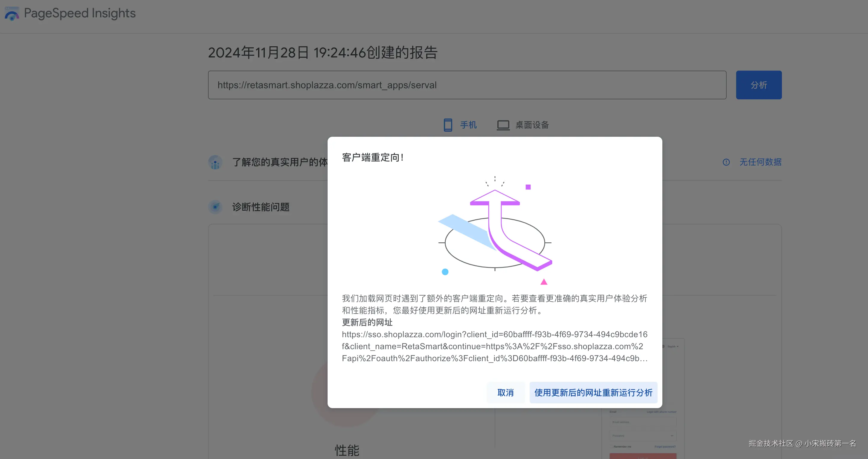868x459 pixels.
Task: Select the 手机 phone icon
Action: click(x=448, y=125)
